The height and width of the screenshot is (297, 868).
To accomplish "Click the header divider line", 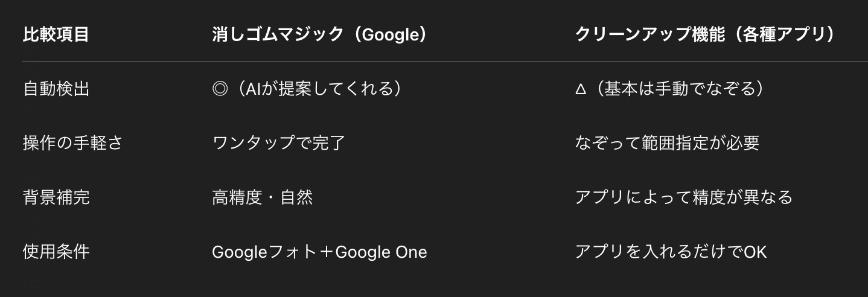I will (x=445, y=62).
